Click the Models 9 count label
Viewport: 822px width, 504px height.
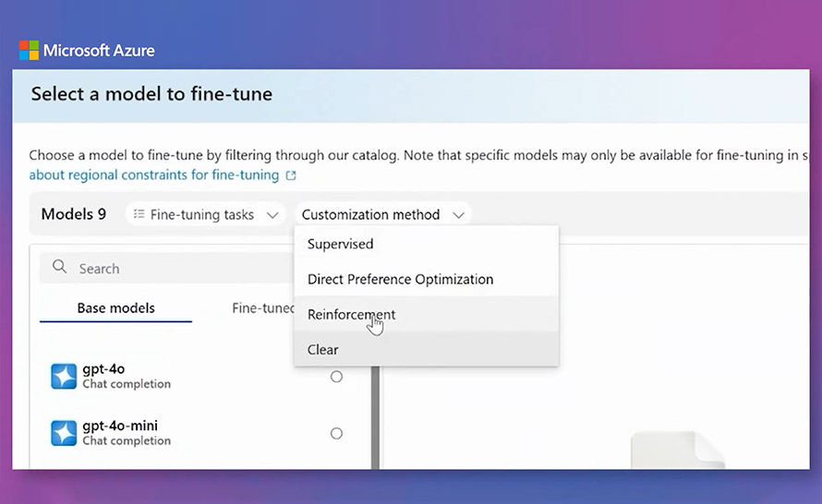pos(73,214)
